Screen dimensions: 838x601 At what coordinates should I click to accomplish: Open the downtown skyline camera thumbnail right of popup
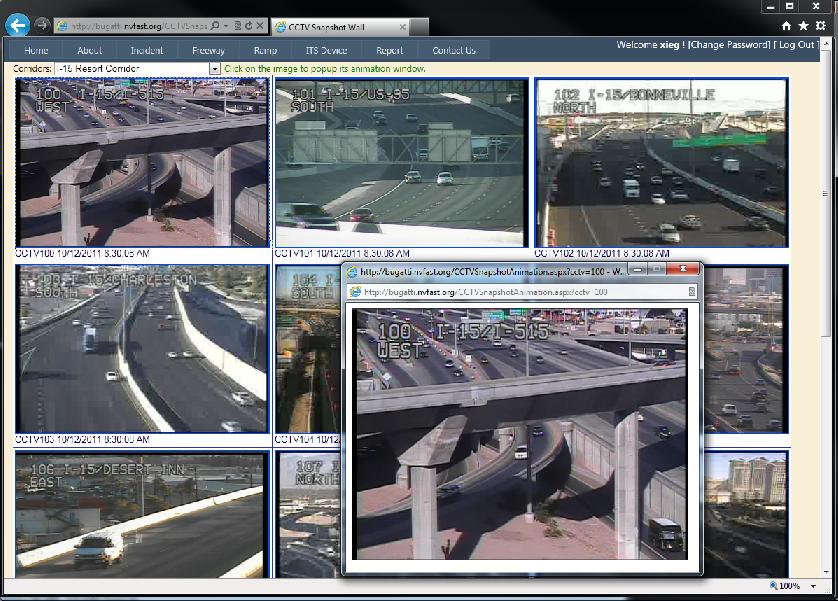[746, 349]
